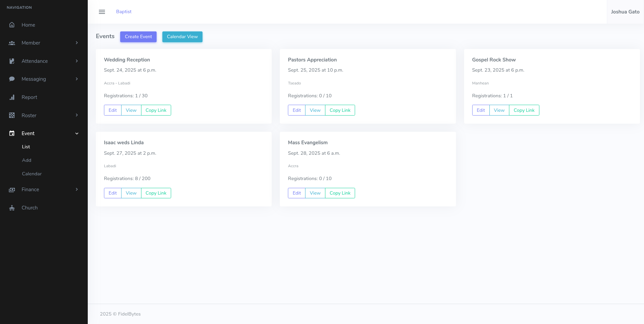Viewport: 644px width, 324px height.
Task: Open the Report bar chart icon
Action: pos(12,97)
